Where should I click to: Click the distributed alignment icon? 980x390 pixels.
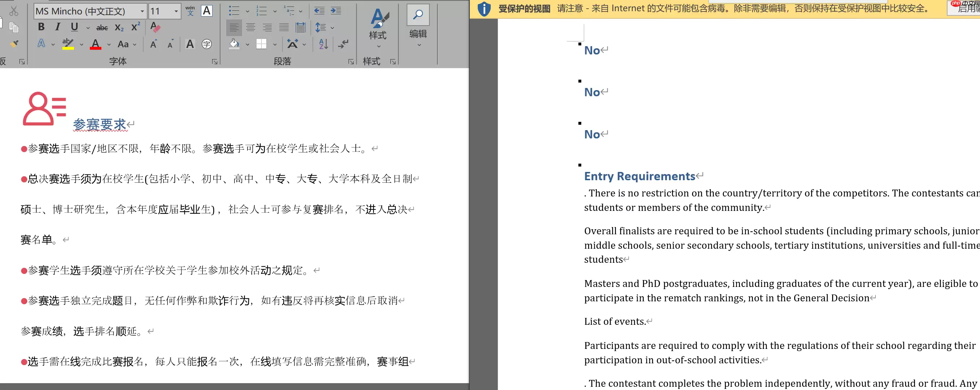pyautogui.click(x=301, y=27)
